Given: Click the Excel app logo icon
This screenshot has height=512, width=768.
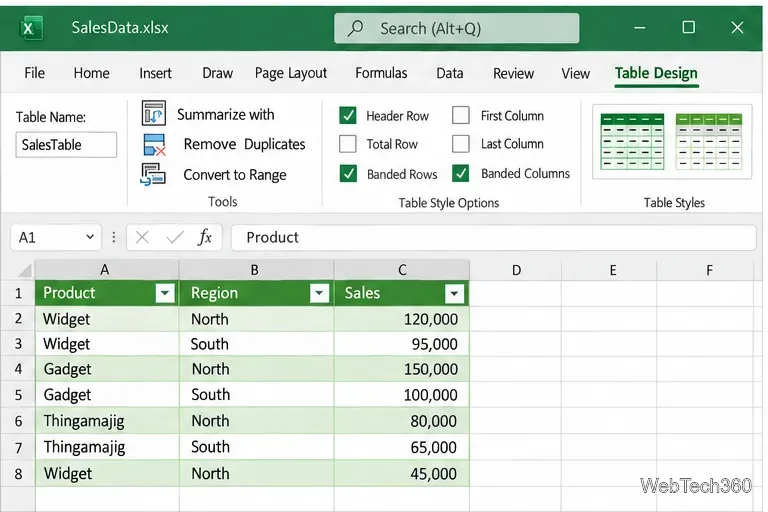Looking at the screenshot, I should pos(31,28).
